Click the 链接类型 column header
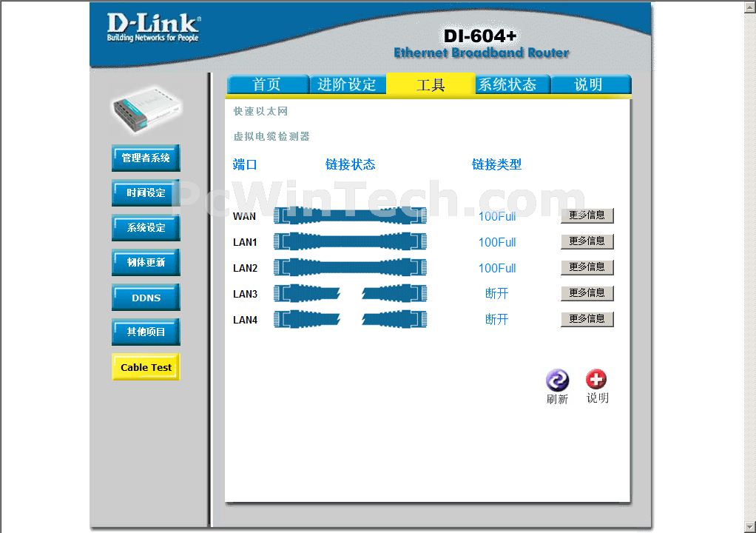Screen dimensions: 756x533 496,164
